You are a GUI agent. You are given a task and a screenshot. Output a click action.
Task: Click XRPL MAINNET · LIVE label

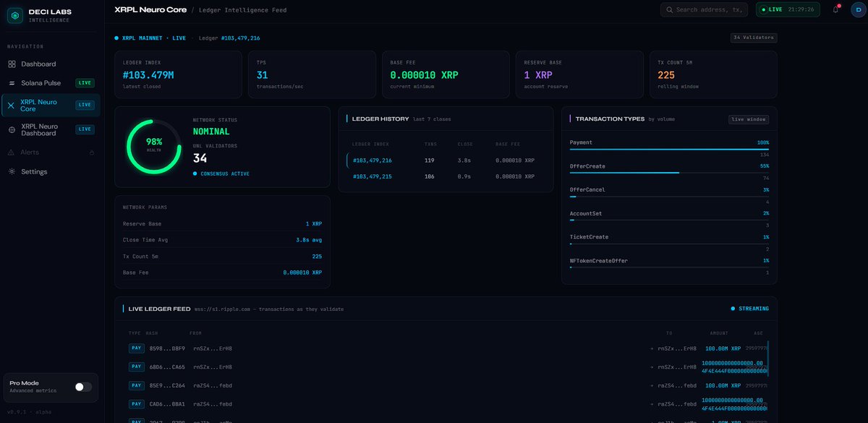tap(153, 38)
